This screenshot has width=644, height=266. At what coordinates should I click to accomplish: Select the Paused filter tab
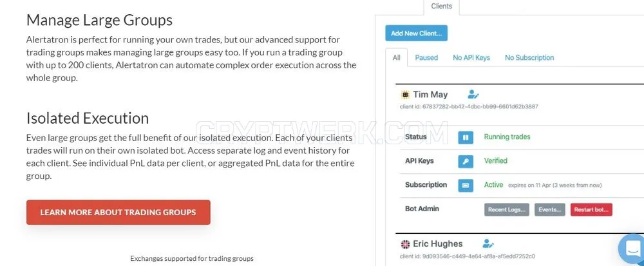click(x=426, y=57)
